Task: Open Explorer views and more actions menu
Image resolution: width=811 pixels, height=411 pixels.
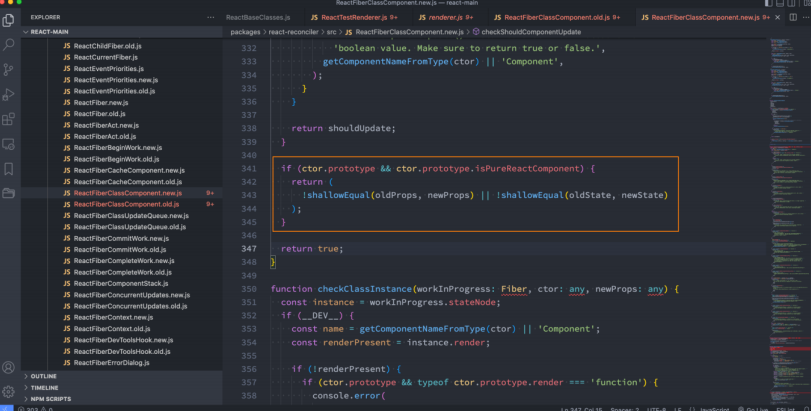Action: click(211, 17)
